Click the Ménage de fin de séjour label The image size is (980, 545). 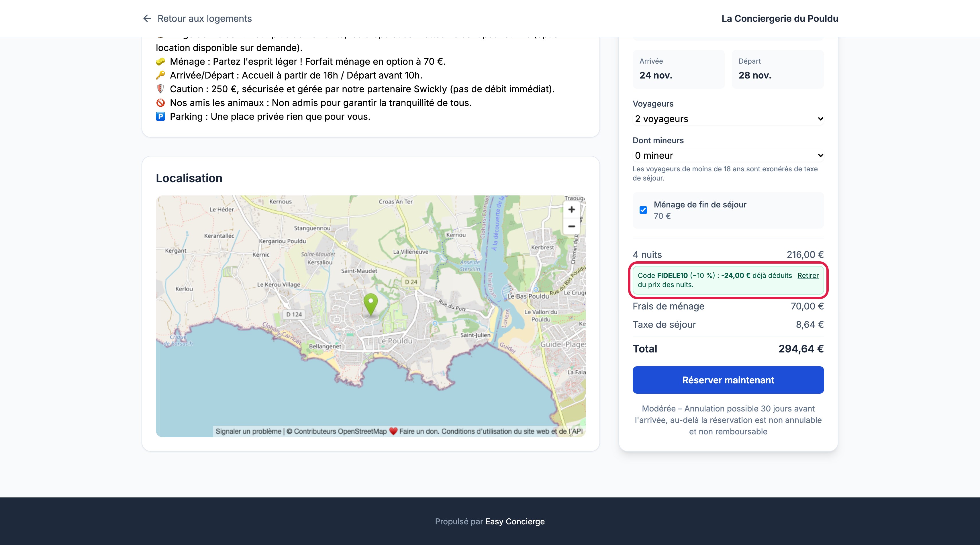point(700,205)
